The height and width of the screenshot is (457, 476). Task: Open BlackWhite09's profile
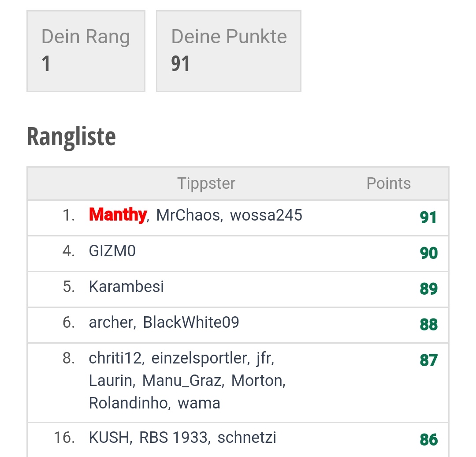pos(191,322)
